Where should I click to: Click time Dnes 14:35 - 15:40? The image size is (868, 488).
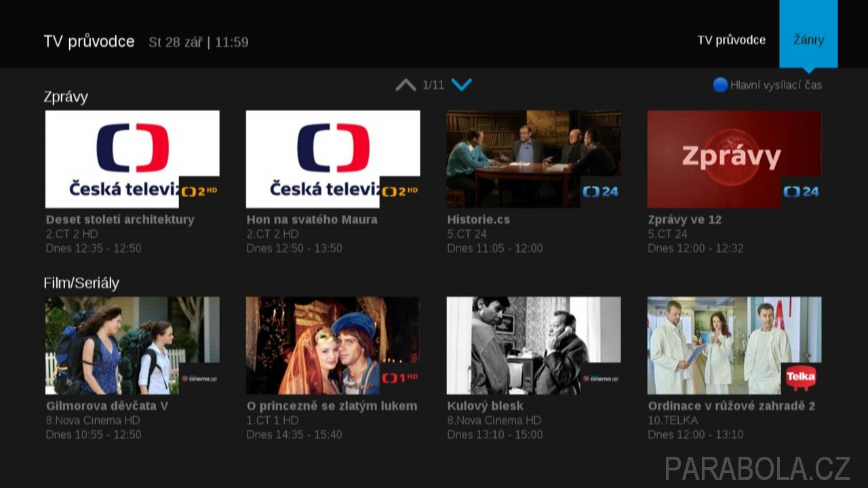294,434
